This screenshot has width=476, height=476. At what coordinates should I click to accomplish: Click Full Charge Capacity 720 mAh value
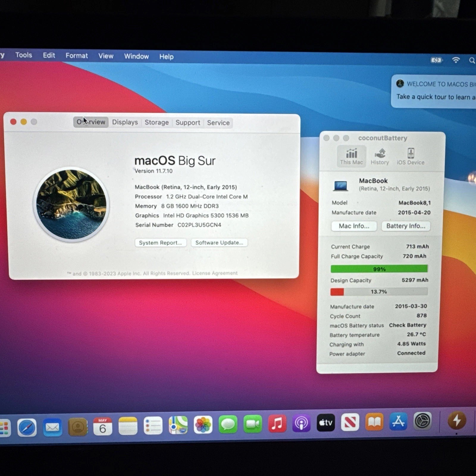(414, 256)
